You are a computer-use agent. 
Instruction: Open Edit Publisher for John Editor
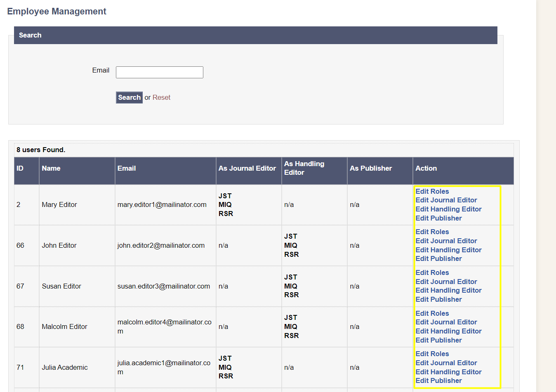pyautogui.click(x=438, y=259)
